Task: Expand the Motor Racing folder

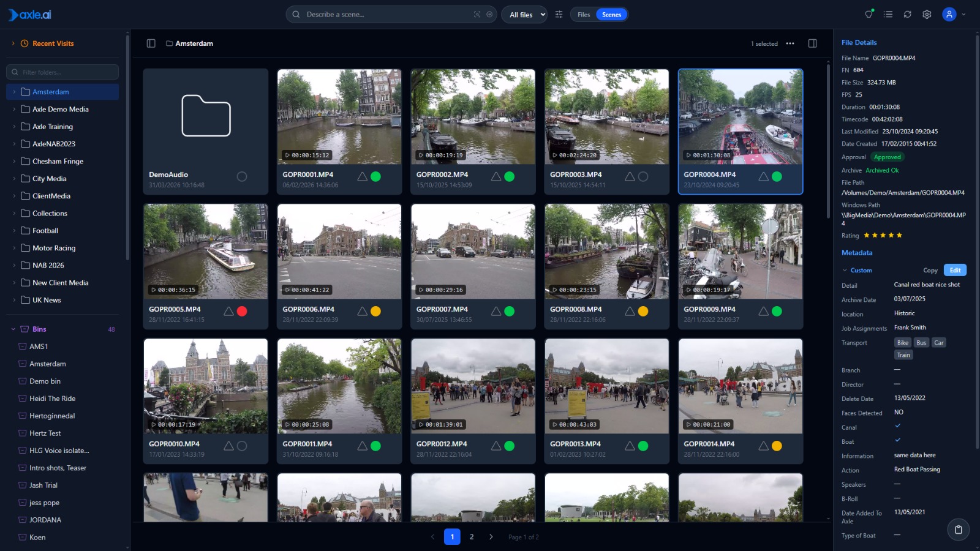Action: click(x=14, y=248)
